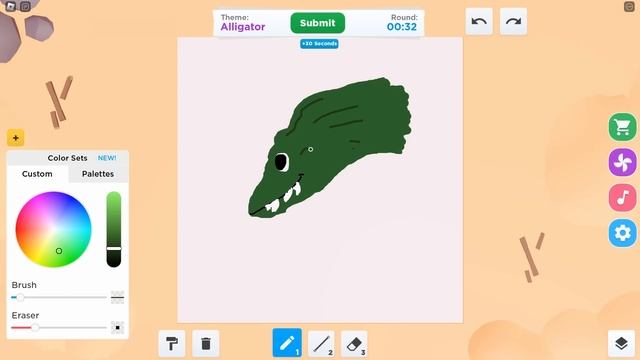Switch to the Palettes tab
This screenshot has height=360, width=640.
[x=98, y=174]
